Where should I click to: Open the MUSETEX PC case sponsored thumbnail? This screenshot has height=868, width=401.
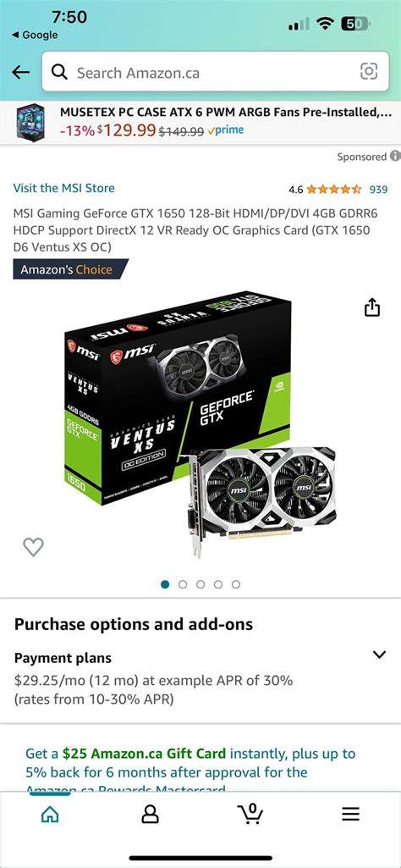(x=30, y=122)
